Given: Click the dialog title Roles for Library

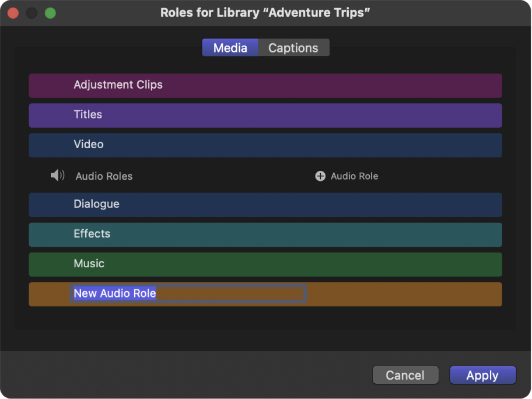Looking at the screenshot, I should [x=265, y=12].
